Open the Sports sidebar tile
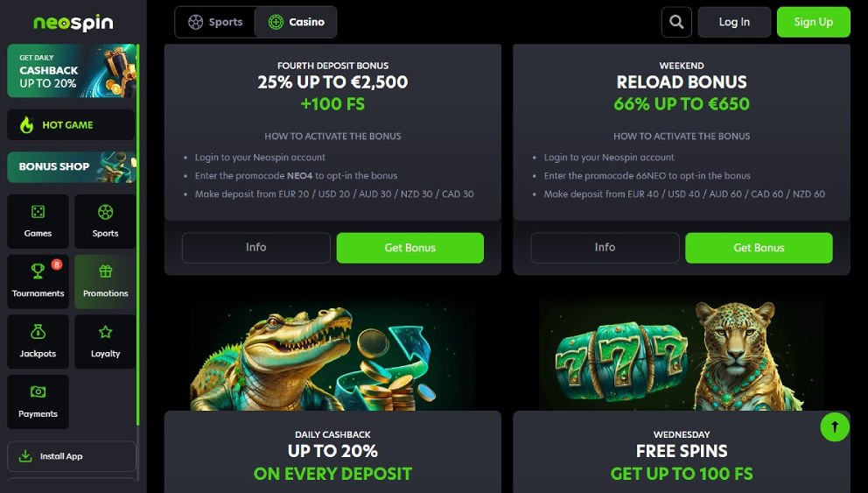The height and width of the screenshot is (493, 868). pos(105,221)
